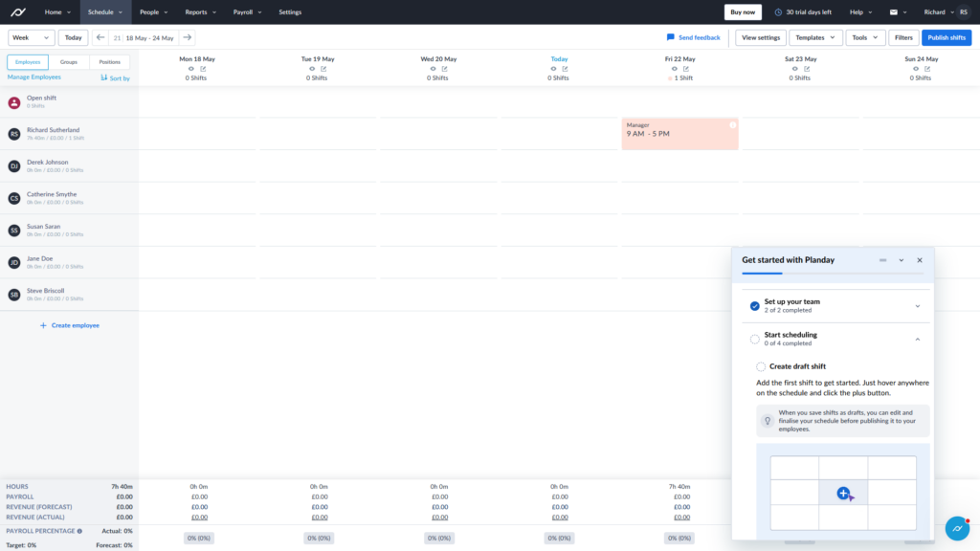This screenshot has width=980, height=551.
Task: Click Susan Saran's SS avatar
Action: tap(13, 231)
